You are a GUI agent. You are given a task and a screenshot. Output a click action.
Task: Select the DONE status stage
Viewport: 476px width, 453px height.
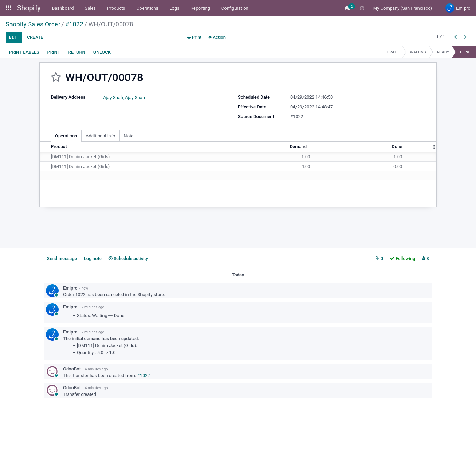click(x=465, y=52)
